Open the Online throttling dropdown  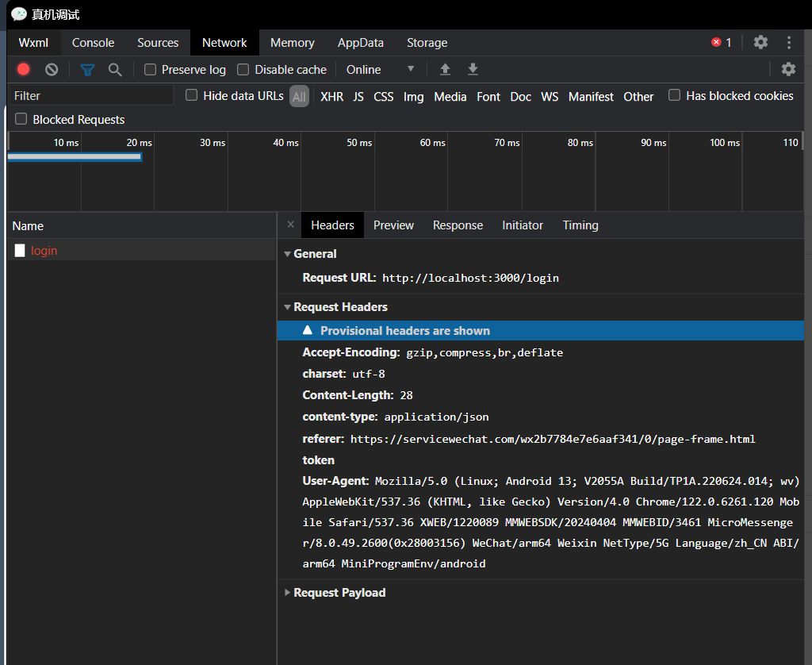[381, 70]
